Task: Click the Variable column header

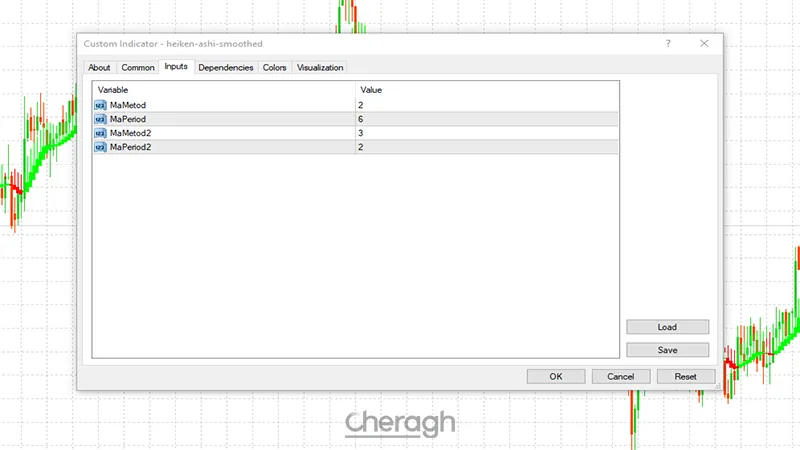Action: pos(224,90)
